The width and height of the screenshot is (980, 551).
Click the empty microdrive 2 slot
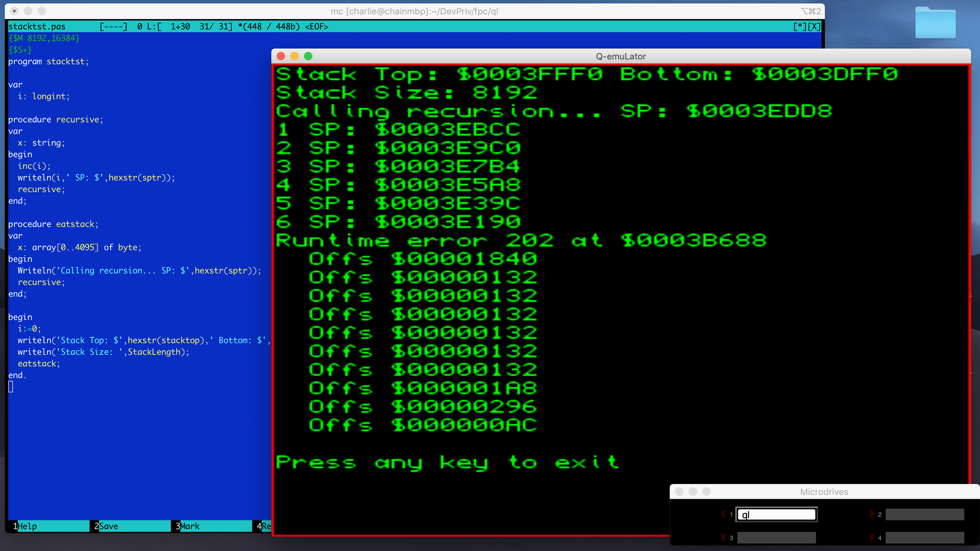(x=924, y=514)
